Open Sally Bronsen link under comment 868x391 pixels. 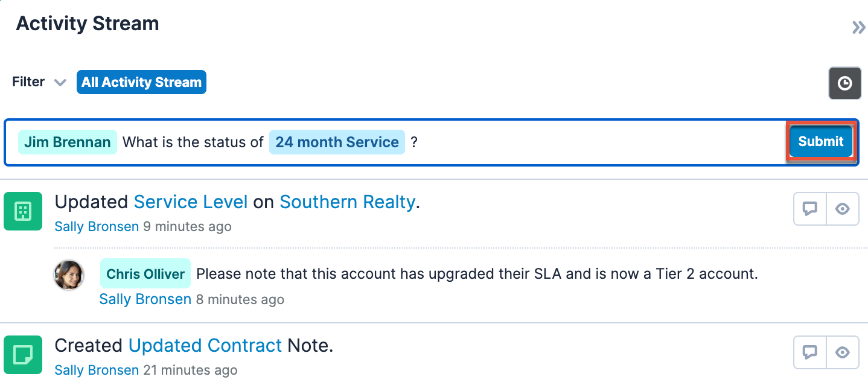point(145,299)
